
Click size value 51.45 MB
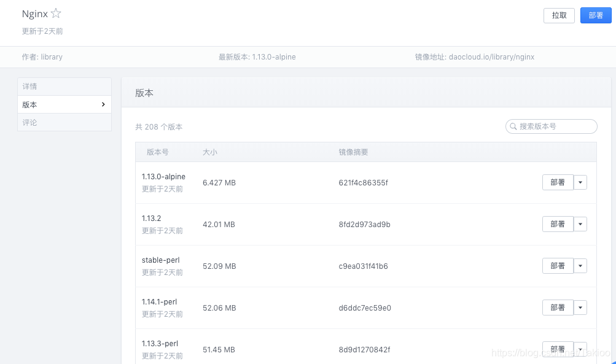click(x=219, y=349)
